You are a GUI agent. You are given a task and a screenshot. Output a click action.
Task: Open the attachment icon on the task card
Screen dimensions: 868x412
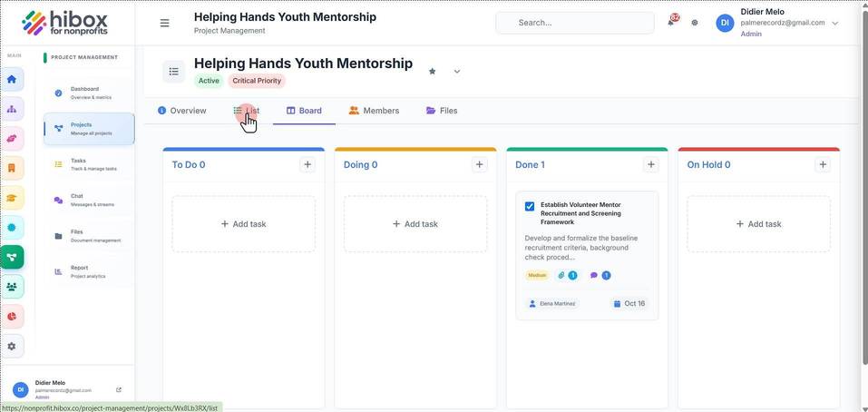pyautogui.click(x=561, y=275)
